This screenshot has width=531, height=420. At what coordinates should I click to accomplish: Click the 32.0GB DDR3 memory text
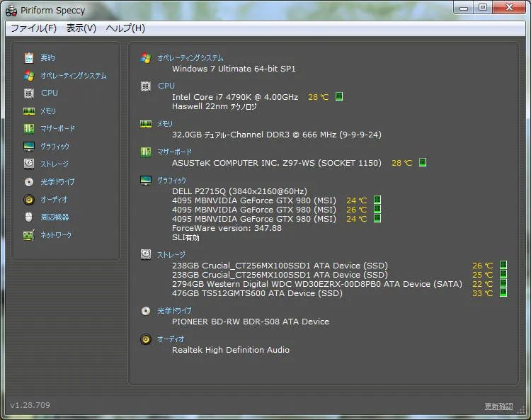(277, 135)
